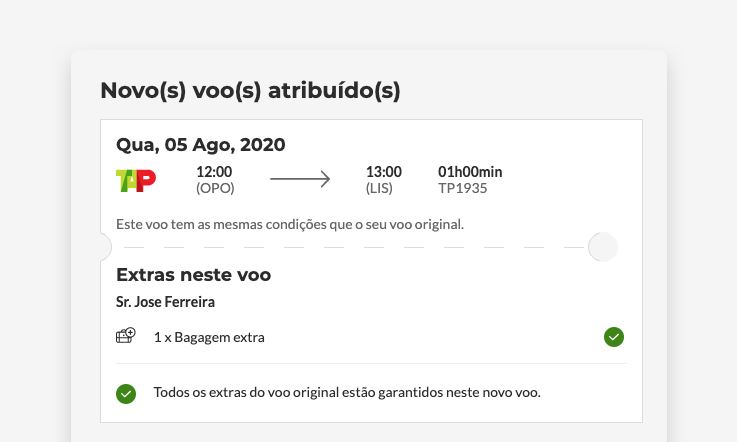
Task: Click the TAP airline logo
Action: pos(136,180)
